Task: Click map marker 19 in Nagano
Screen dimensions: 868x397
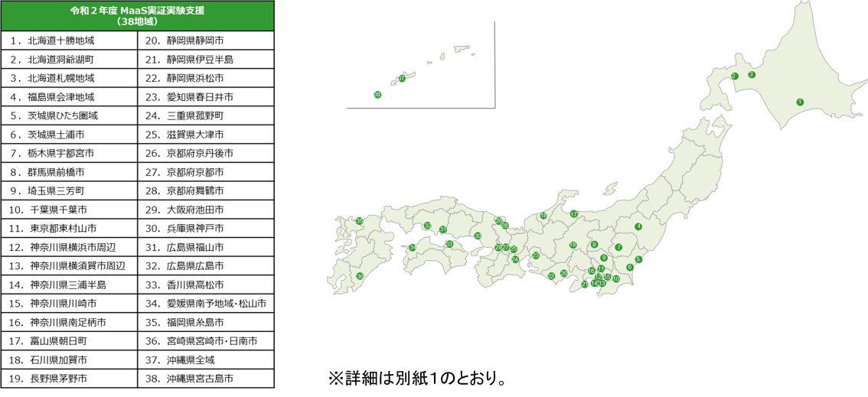Action: coord(573,245)
